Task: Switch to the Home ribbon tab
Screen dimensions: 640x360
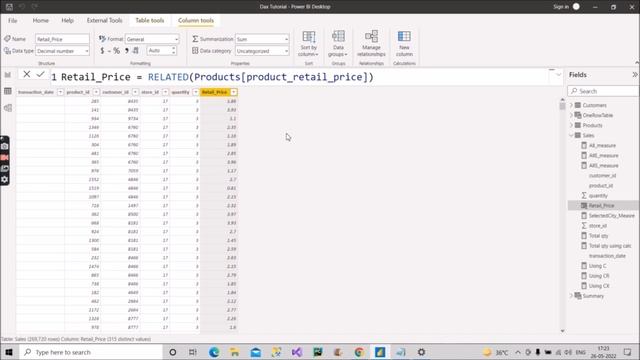Action: 40,20
